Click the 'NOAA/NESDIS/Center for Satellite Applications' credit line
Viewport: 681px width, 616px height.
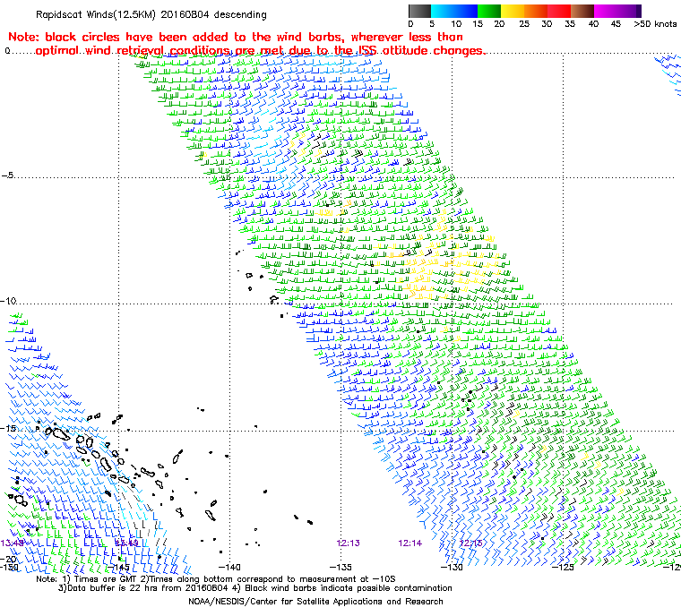[315, 602]
